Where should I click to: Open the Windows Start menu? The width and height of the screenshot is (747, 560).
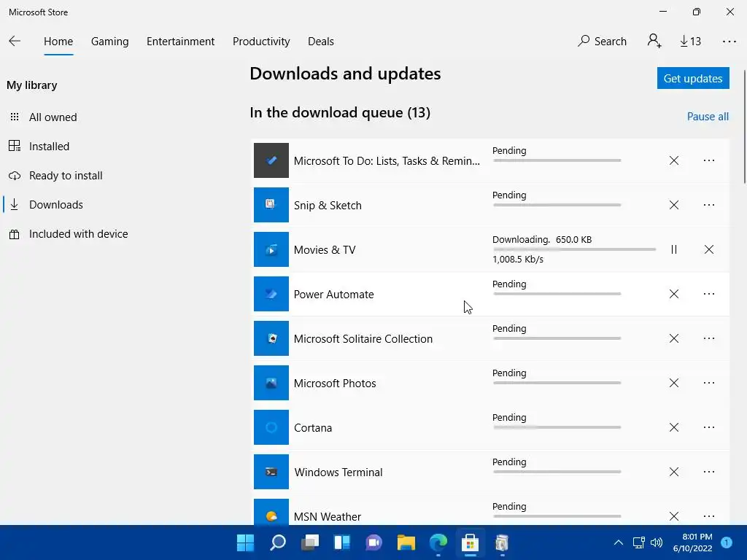click(245, 542)
